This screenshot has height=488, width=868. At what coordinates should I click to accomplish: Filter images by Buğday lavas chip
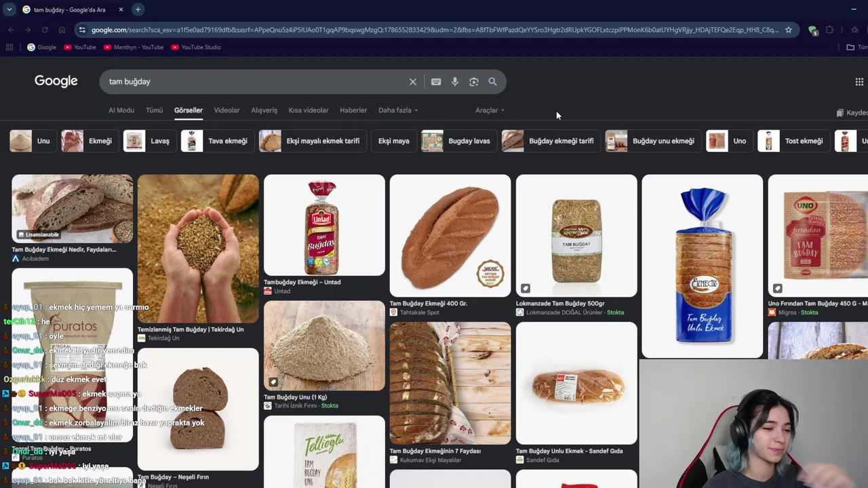coord(458,141)
